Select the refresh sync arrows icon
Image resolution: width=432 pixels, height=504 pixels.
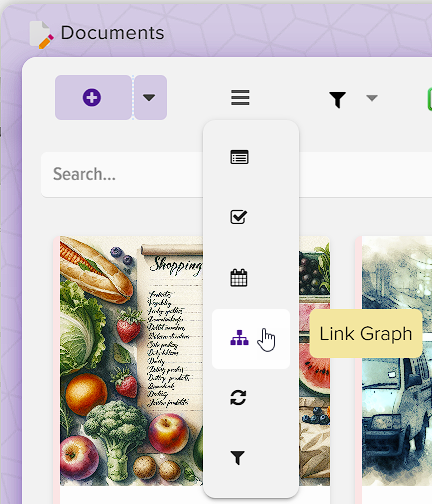[238, 397]
